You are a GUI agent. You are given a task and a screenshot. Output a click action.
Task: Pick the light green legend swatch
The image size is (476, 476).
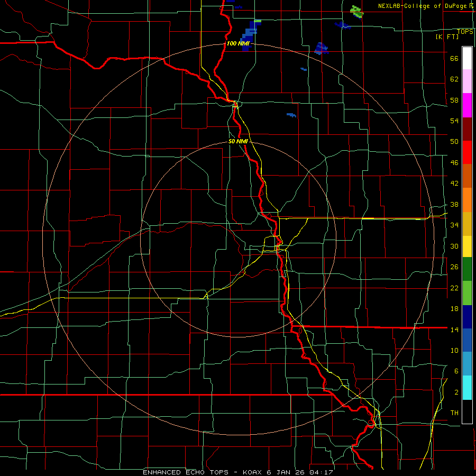pyautogui.click(x=467, y=293)
